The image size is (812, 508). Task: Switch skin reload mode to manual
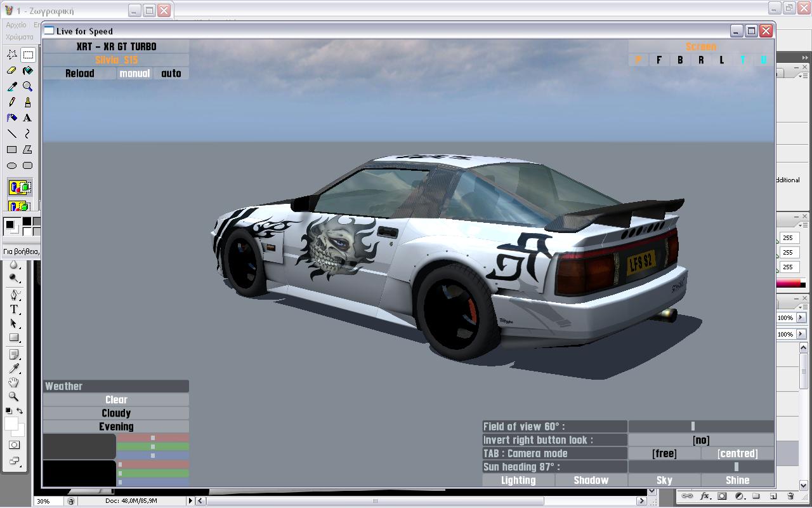(x=134, y=73)
